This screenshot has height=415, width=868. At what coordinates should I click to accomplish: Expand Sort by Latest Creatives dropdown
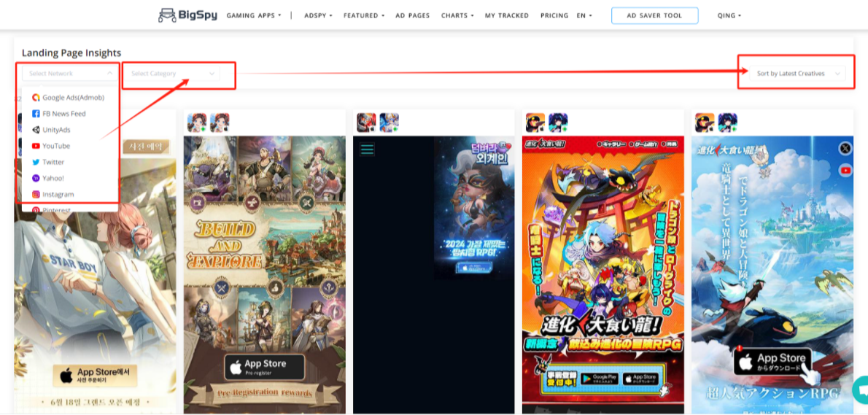[x=798, y=74]
